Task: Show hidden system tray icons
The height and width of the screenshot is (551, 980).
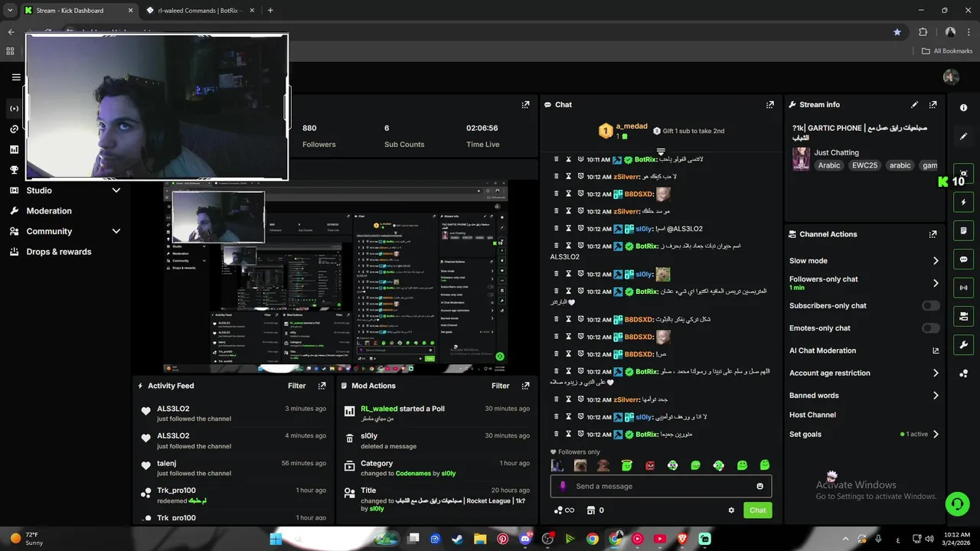Action: [845, 539]
